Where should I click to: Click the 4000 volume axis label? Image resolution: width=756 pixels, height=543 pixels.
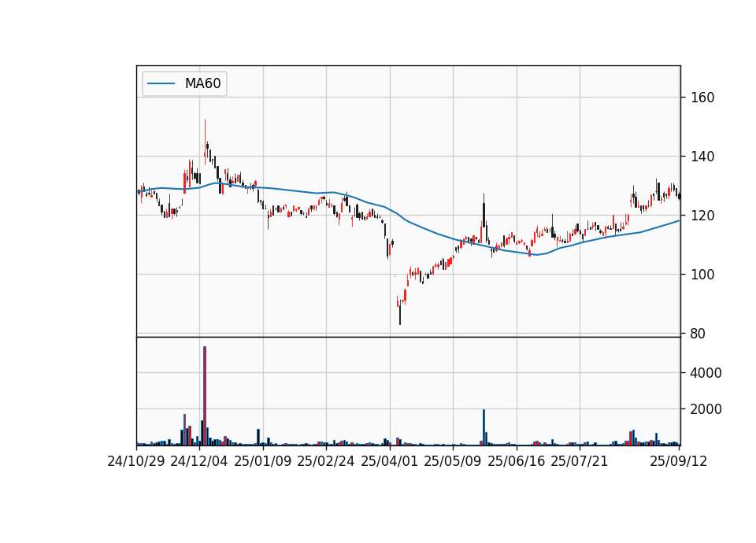pos(706,373)
